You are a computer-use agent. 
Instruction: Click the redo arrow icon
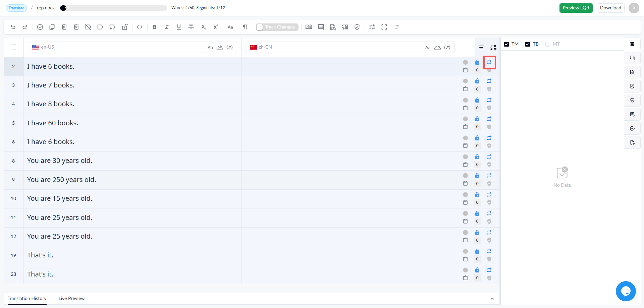pos(25,27)
